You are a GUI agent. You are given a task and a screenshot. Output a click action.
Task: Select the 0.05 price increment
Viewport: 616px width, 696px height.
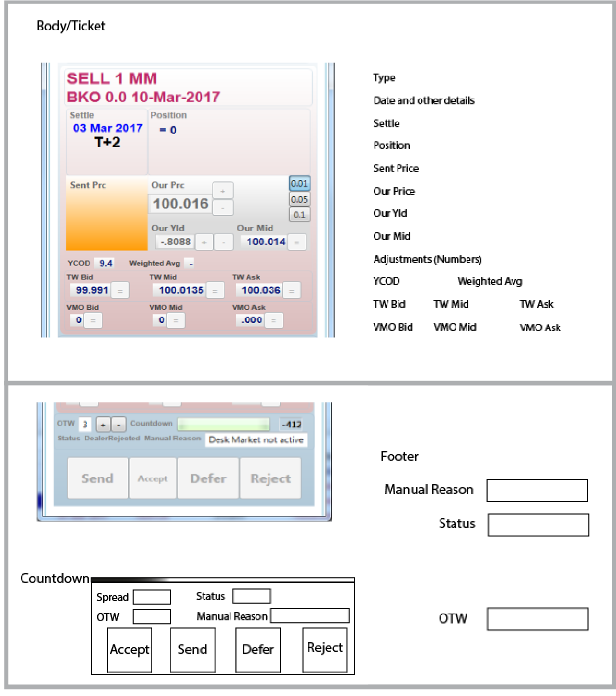[x=299, y=199]
